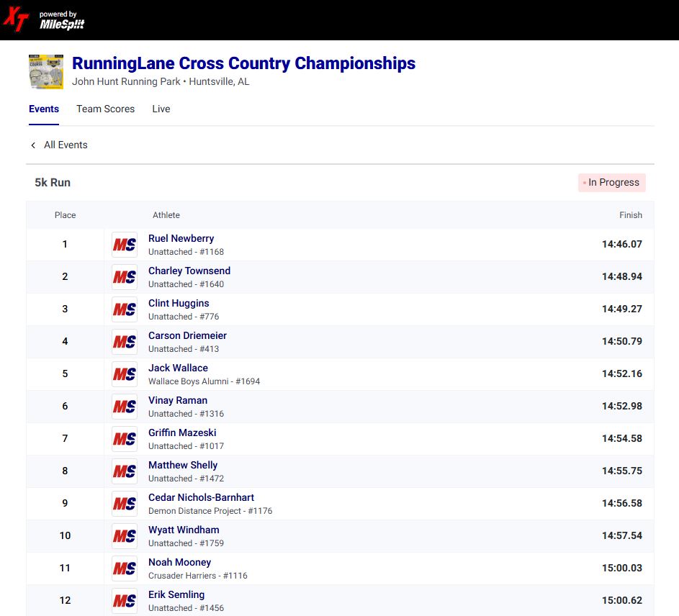Select finish time 14:49.27

[622, 309]
